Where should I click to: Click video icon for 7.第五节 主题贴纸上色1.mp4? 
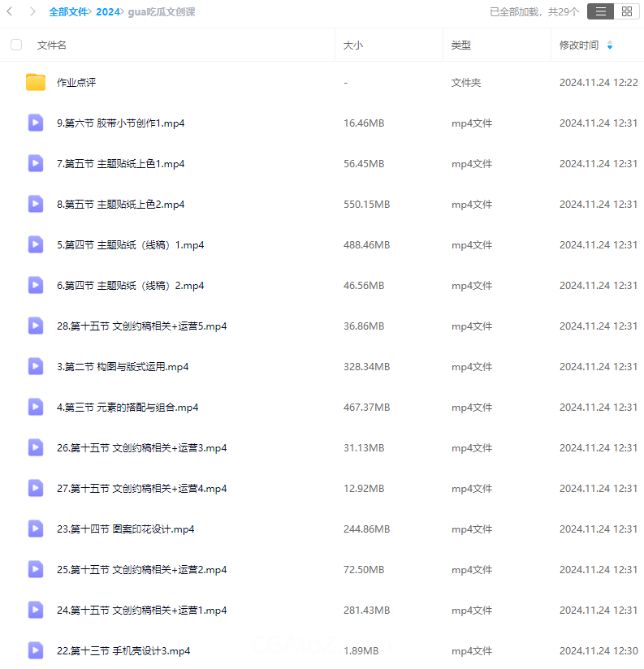click(36, 163)
